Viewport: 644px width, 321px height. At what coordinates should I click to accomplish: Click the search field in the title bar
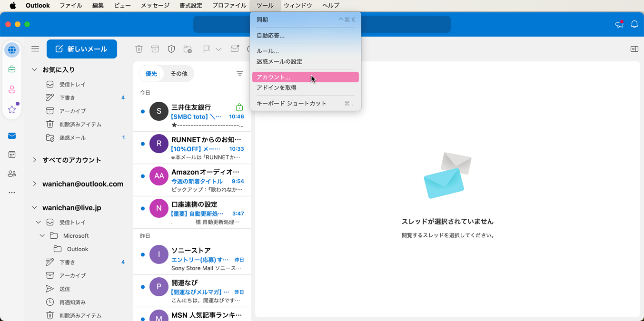[x=322, y=24]
